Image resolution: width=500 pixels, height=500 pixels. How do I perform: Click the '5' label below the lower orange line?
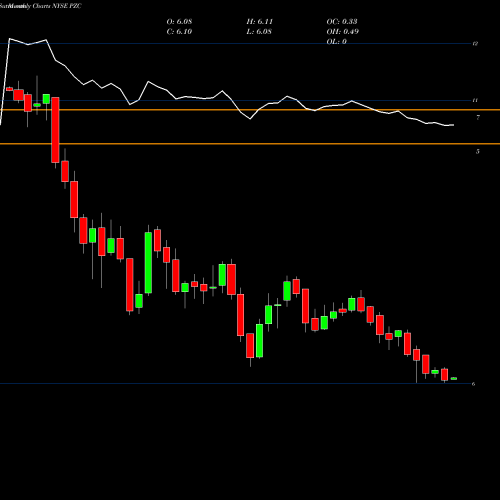pos(478,152)
